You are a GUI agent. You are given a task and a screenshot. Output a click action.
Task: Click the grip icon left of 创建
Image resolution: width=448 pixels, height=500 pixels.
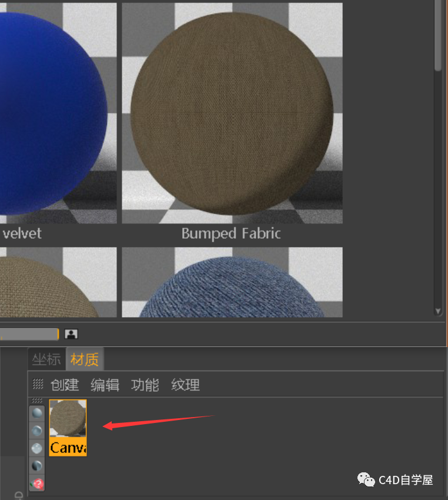pos(38,384)
